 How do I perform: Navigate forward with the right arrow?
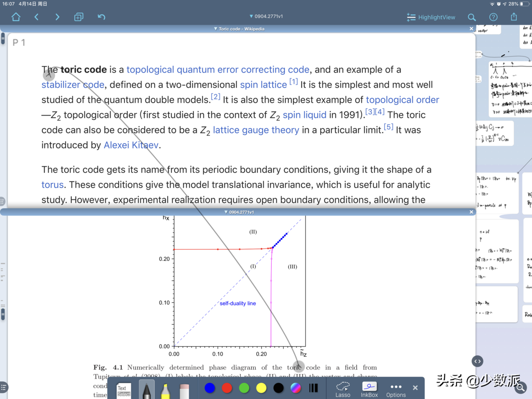point(57,17)
